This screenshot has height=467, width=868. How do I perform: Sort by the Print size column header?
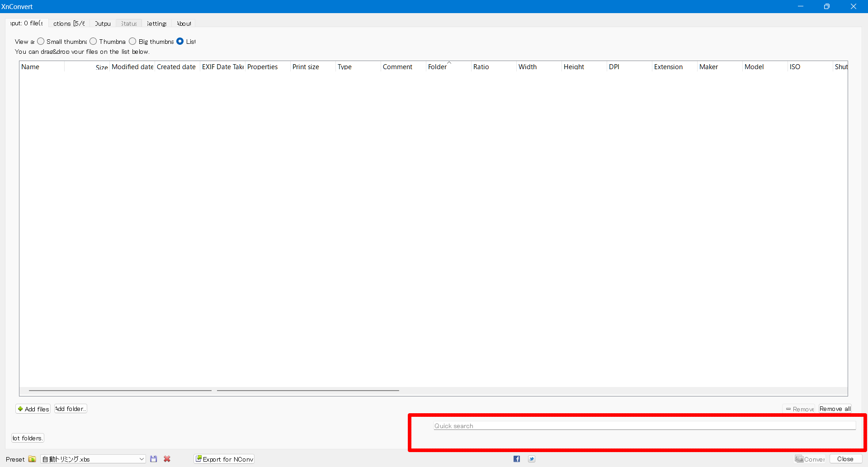[x=313, y=67]
